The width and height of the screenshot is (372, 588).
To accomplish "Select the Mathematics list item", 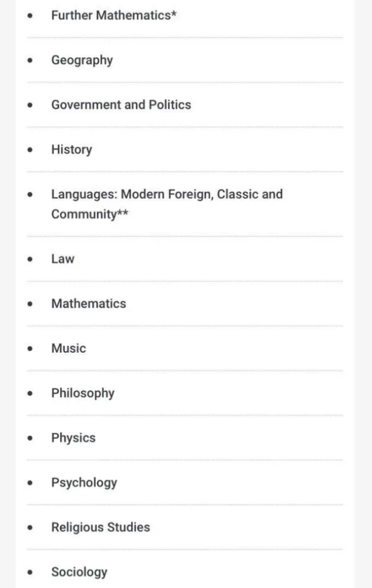I will click(x=88, y=303).
